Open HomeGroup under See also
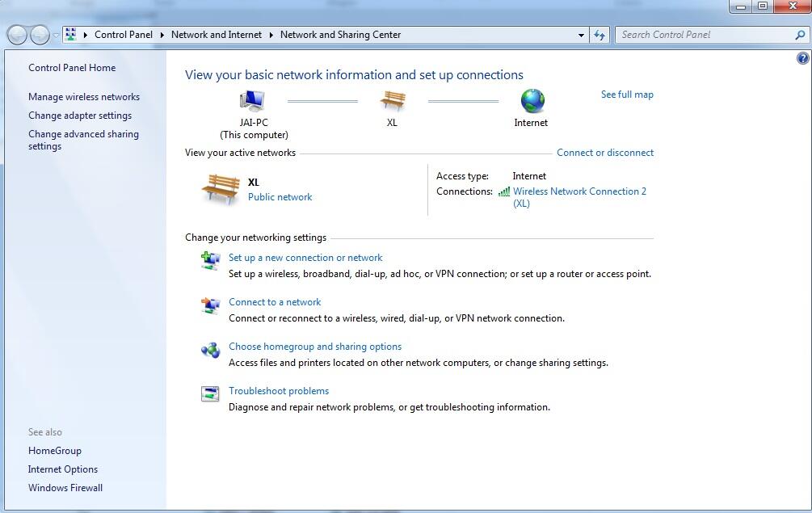This screenshot has height=513, width=812. click(54, 451)
